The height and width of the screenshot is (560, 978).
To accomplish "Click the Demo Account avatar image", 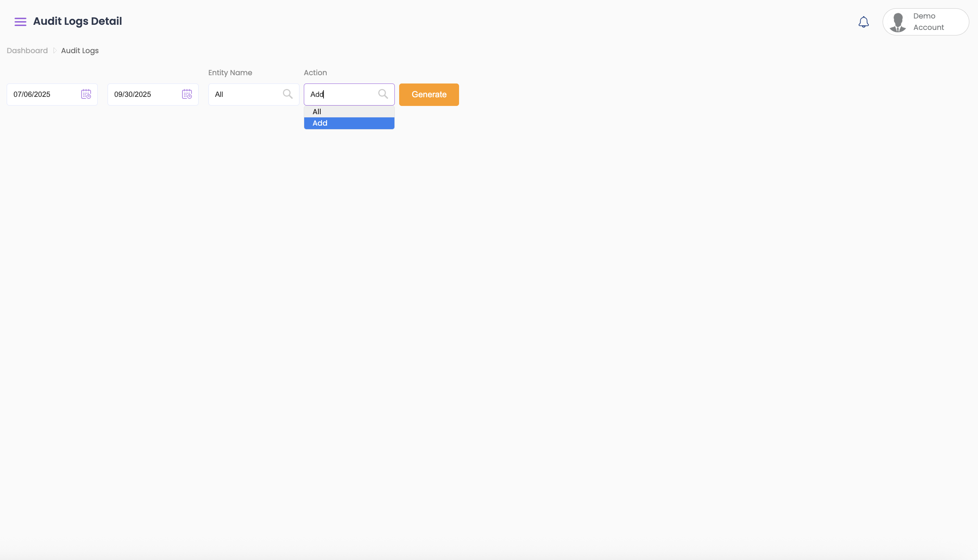I will coord(898,22).
